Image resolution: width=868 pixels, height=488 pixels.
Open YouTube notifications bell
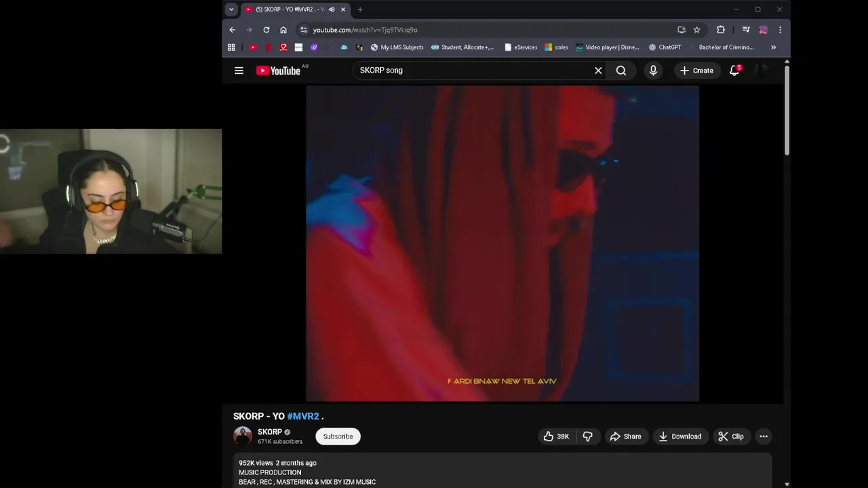(x=734, y=70)
